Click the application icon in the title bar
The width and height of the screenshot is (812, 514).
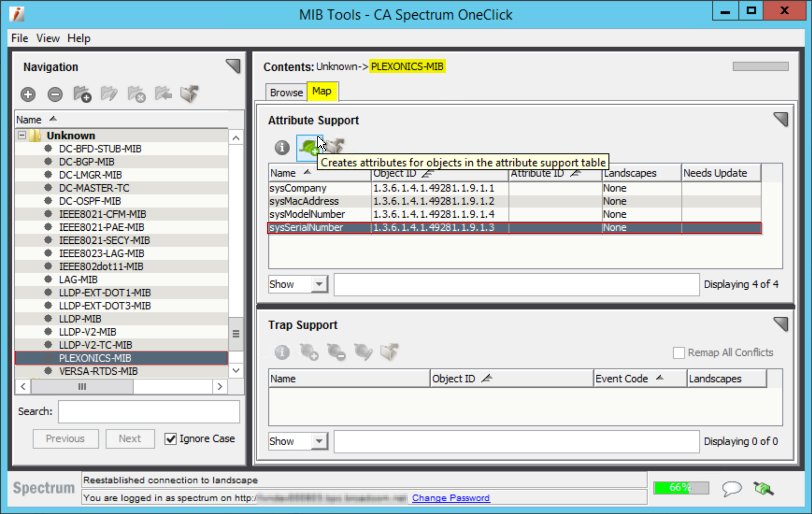(x=17, y=14)
